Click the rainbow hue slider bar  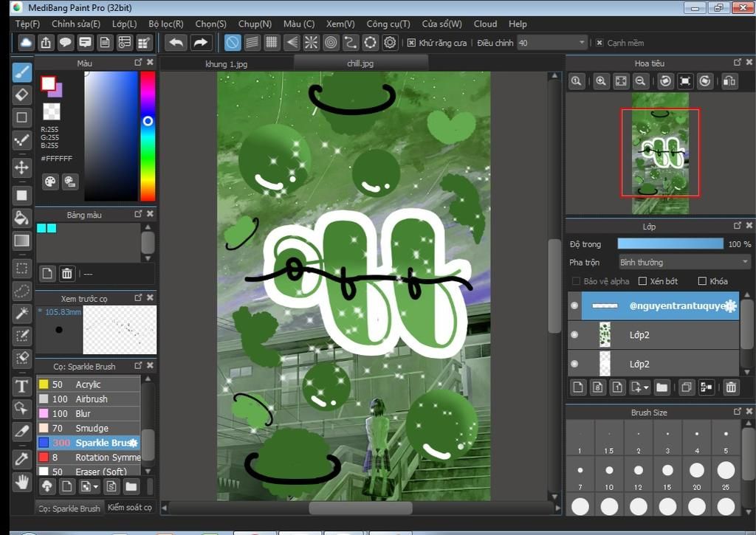pos(148,136)
